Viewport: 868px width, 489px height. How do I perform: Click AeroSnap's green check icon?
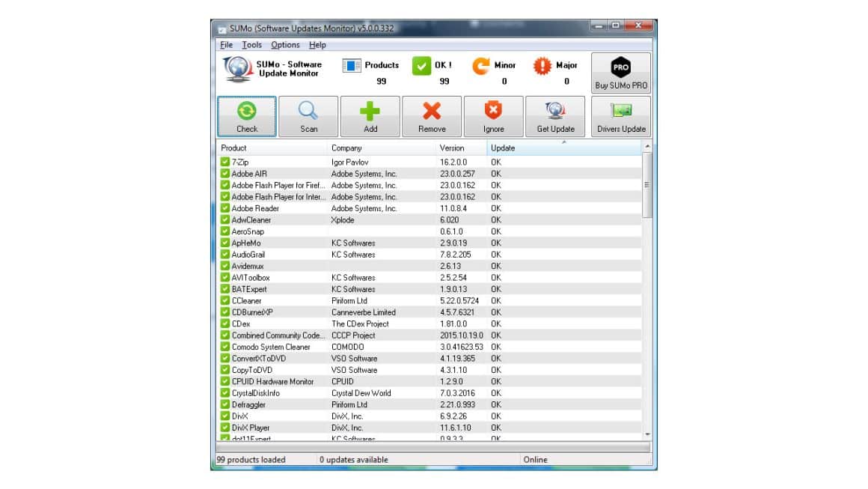pyautogui.click(x=224, y=231)
